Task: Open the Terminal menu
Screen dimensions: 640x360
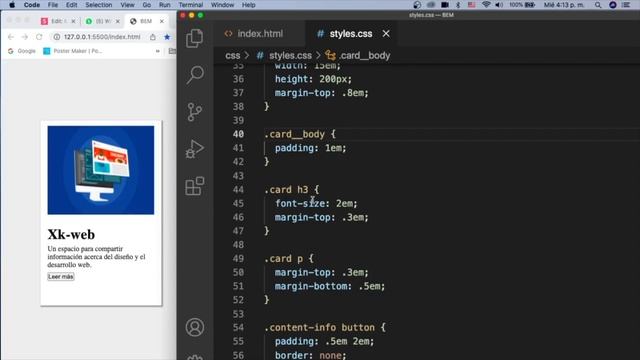Action: click(191, 5)
